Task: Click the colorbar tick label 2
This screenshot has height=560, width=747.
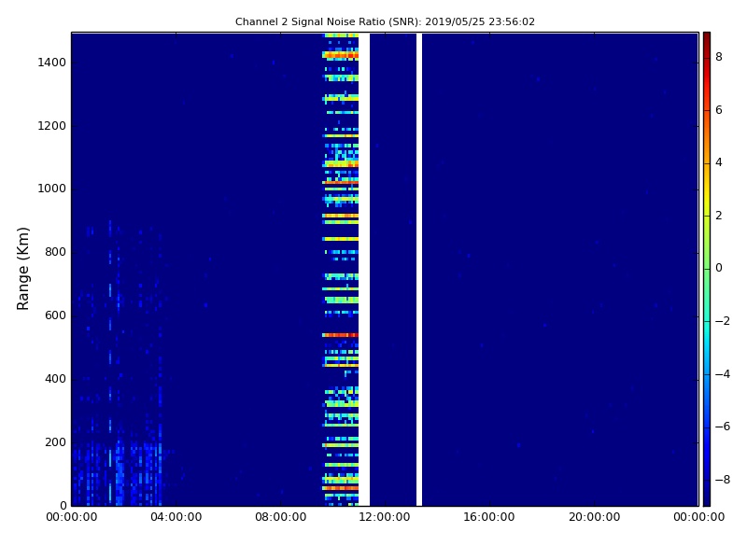Action: tap(719, 216)
